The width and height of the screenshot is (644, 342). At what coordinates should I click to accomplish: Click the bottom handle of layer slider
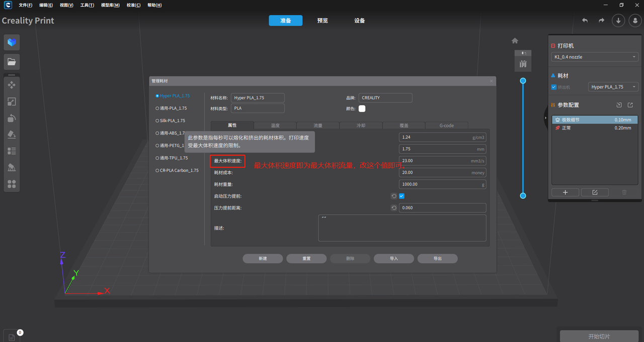523,195
